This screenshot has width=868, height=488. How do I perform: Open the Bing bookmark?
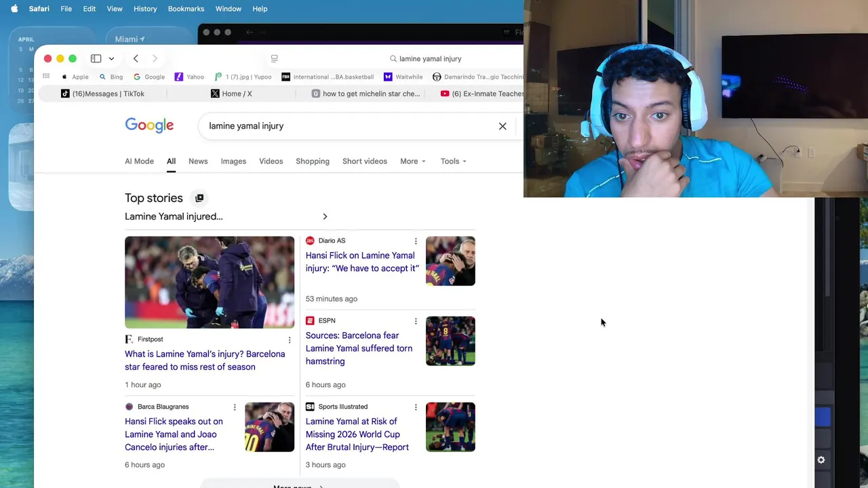coord(111,77)
